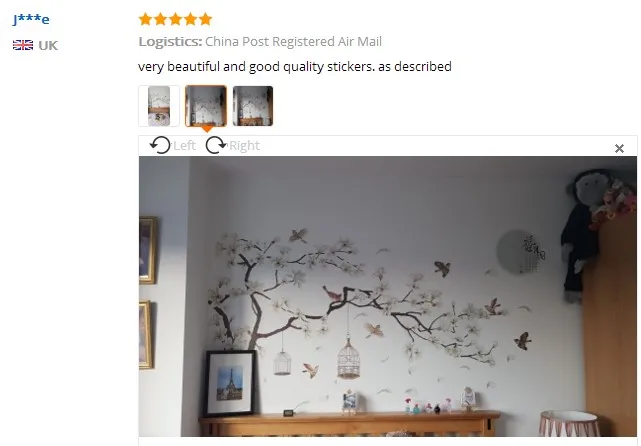
Task: Click the review text about stickers
Action: coord(295,67)
